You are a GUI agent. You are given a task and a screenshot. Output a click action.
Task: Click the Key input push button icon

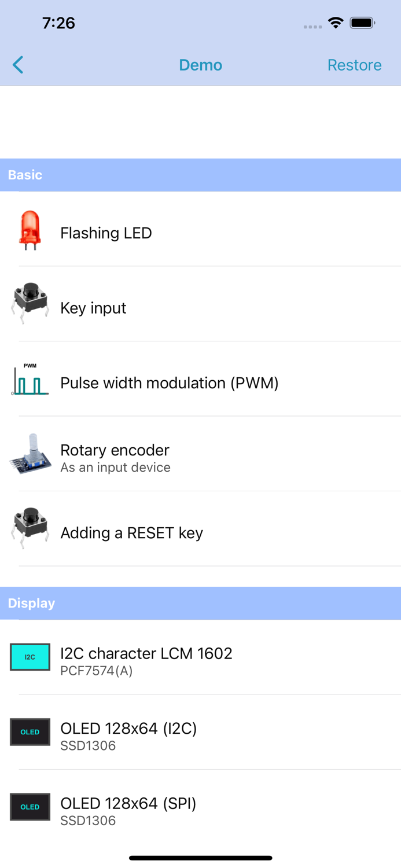tap(30, 303)
